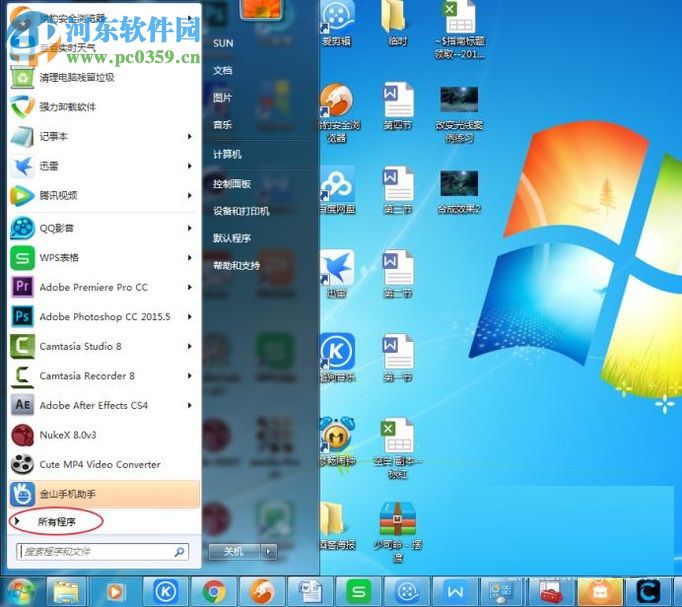Select the 合成效果2 video thumbnail on the desktop

click(459, 192)
